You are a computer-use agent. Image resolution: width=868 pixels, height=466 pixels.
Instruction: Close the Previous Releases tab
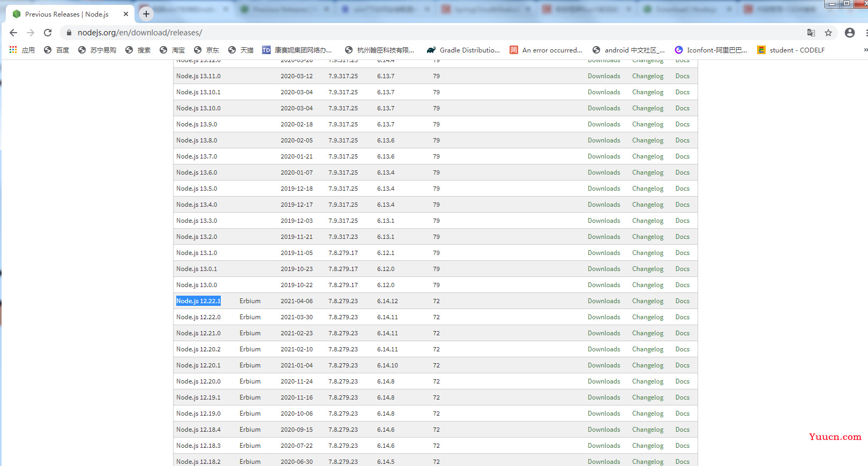pyautogui.click(x=126, y=14)
